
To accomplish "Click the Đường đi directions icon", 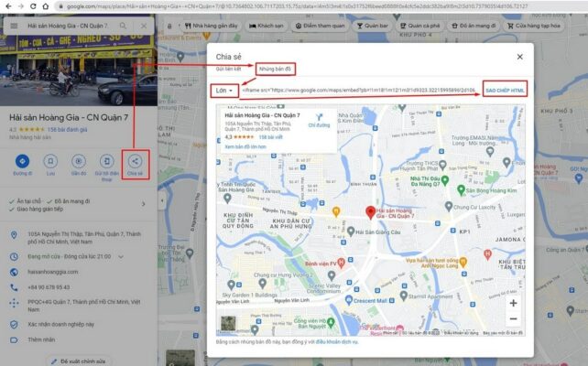I will point(23,161).
